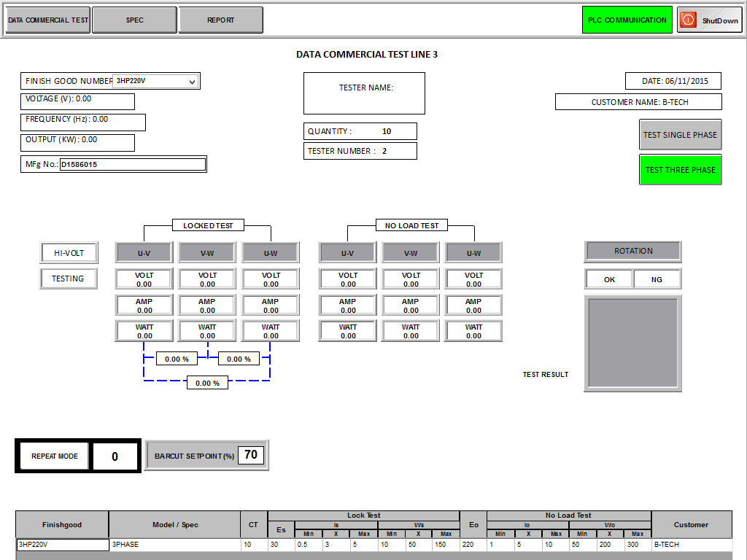The width and height of the screenshot is (747, 560).
Task: Click the repeat mode counter showing 0
Action: pos(115,456)
